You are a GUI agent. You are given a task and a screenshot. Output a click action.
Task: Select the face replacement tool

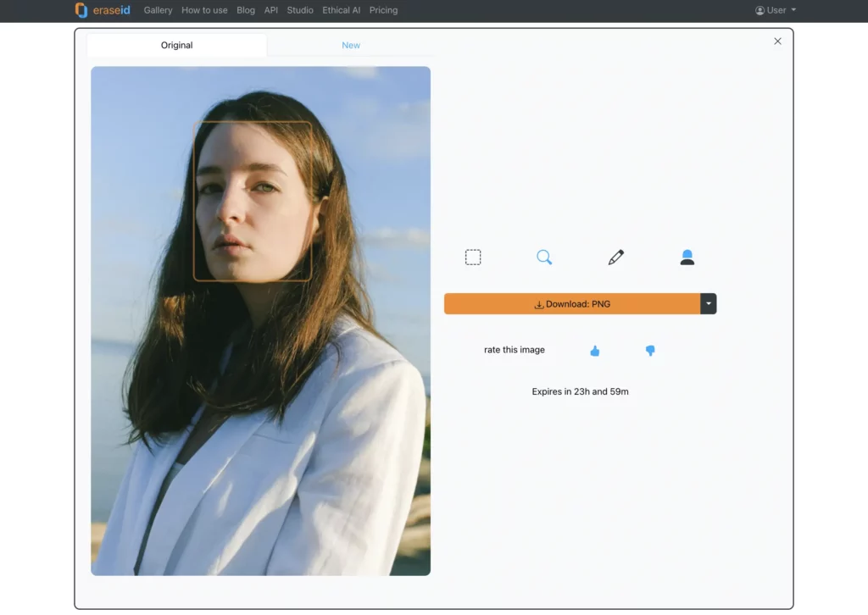687,257
